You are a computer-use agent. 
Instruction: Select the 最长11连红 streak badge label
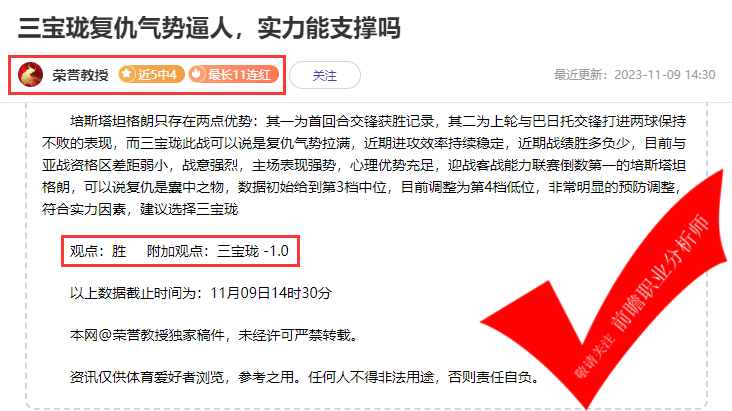(233, 74)
